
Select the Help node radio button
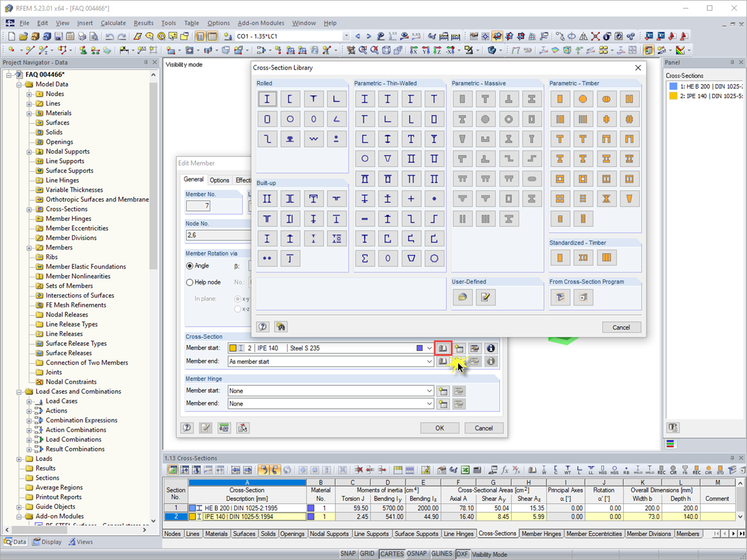190,282
